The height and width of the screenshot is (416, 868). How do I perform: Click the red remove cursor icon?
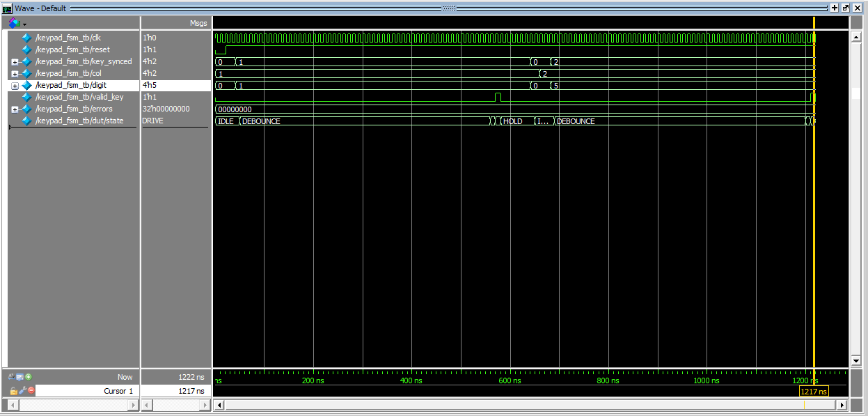click(30, 391)
